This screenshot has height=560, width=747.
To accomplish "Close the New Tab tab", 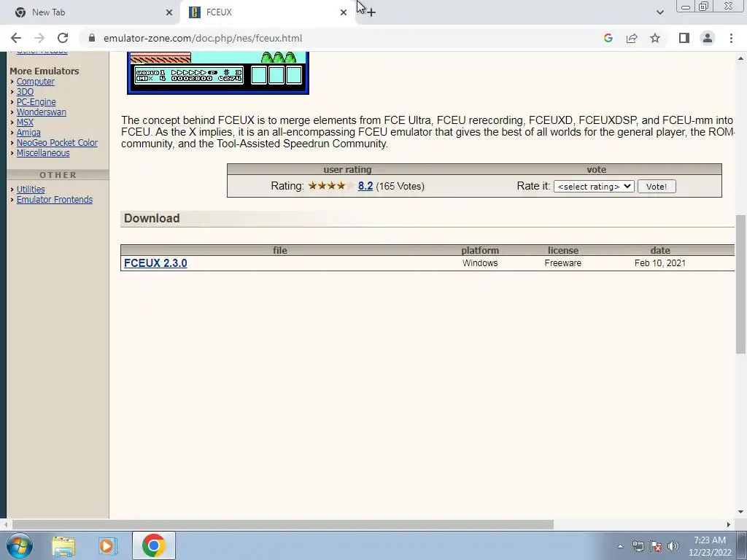I will [x=169, y=12].
